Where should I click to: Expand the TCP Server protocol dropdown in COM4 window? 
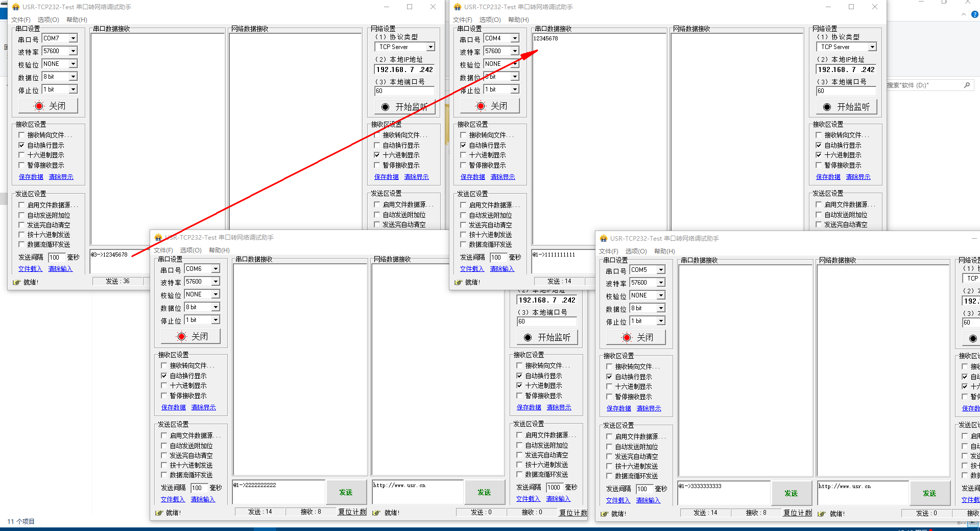[872, 47]
